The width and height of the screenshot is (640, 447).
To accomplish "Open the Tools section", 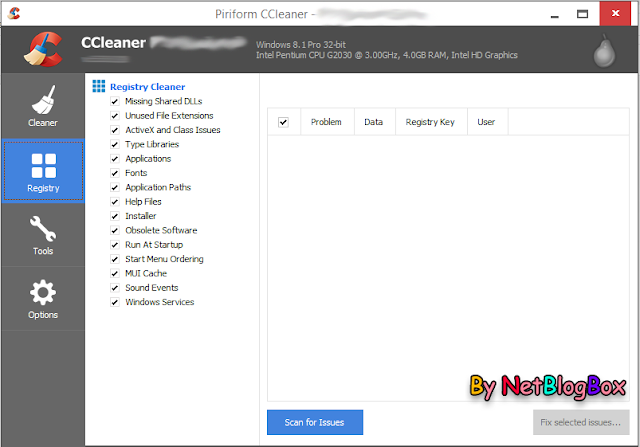I will pyautogui.click(x=43, y=235).
